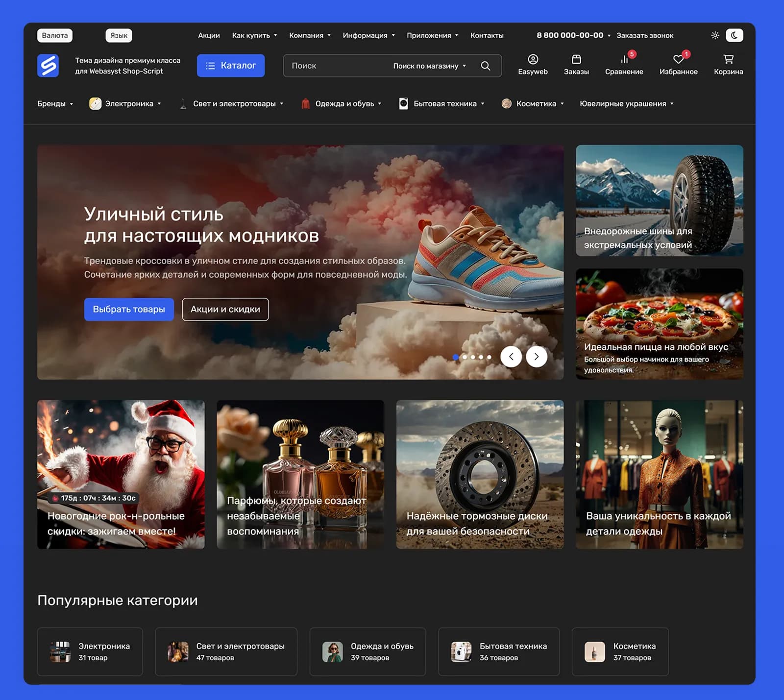Viewport: 784px width, 700px height.
Task: Go to next slide arrow
Action: point(537,357)
